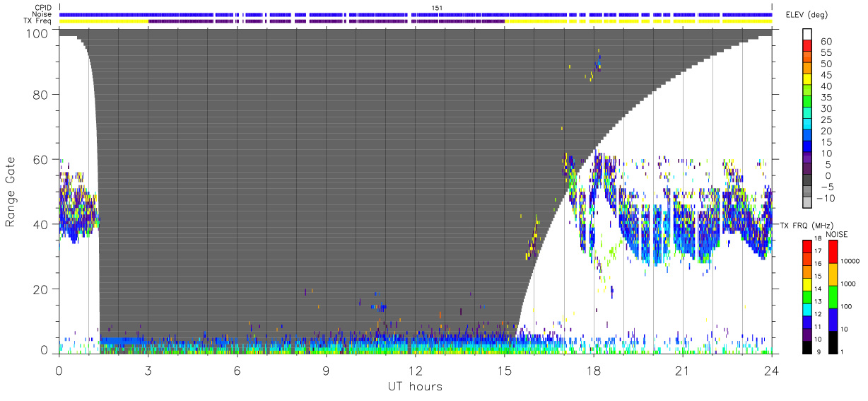Click the '40' tick on Range Gate axis
This screenshot has height=401, width=868.
pos(42,225)
